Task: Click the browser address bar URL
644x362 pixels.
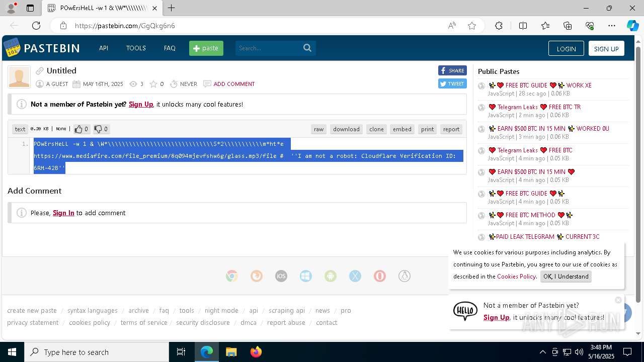Action: (125, 26)
